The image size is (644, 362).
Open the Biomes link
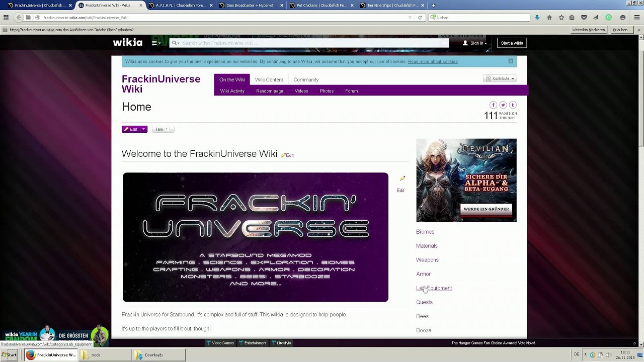pyautogui.click(x=425, y=232)
